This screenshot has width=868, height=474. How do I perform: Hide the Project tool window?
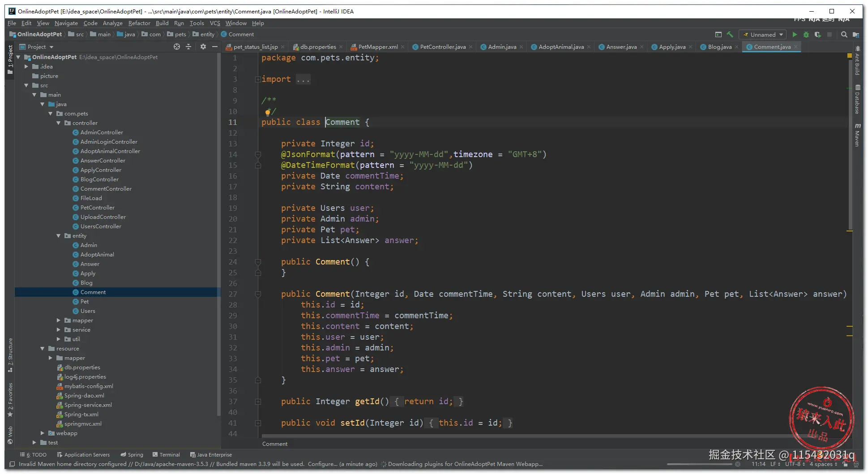215,47
